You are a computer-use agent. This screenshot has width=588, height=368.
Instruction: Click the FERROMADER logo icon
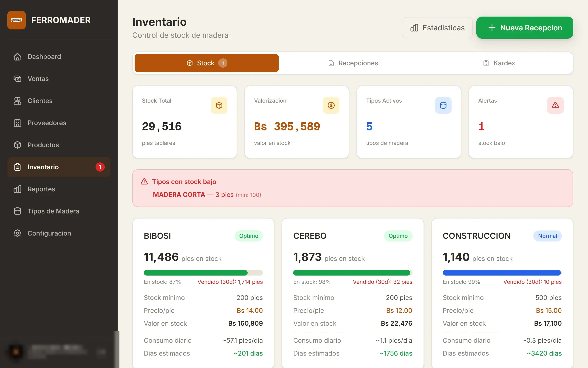pyautogui.click(x=17, y=20)
